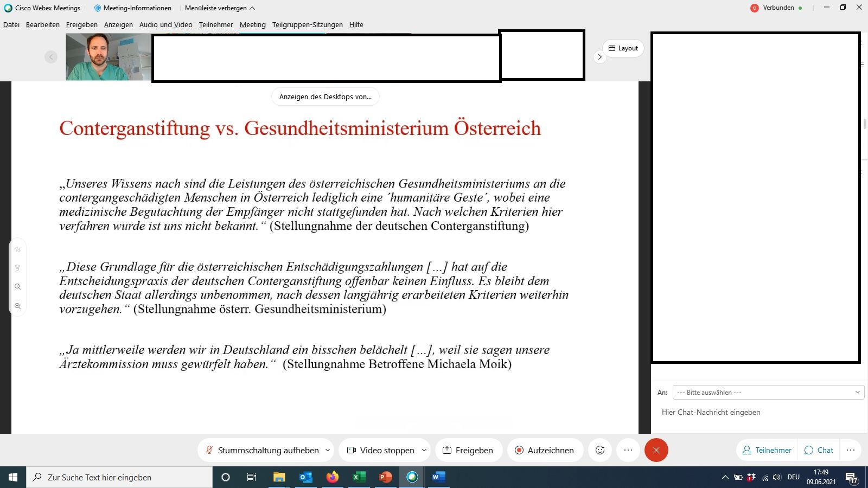Open Word from taskbar

point(439,477)
